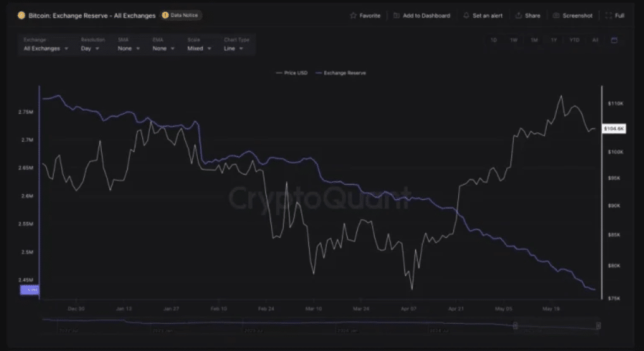This screenshot has width=644, height=351.
Task: Select the YTD time range
Action: 574,40
